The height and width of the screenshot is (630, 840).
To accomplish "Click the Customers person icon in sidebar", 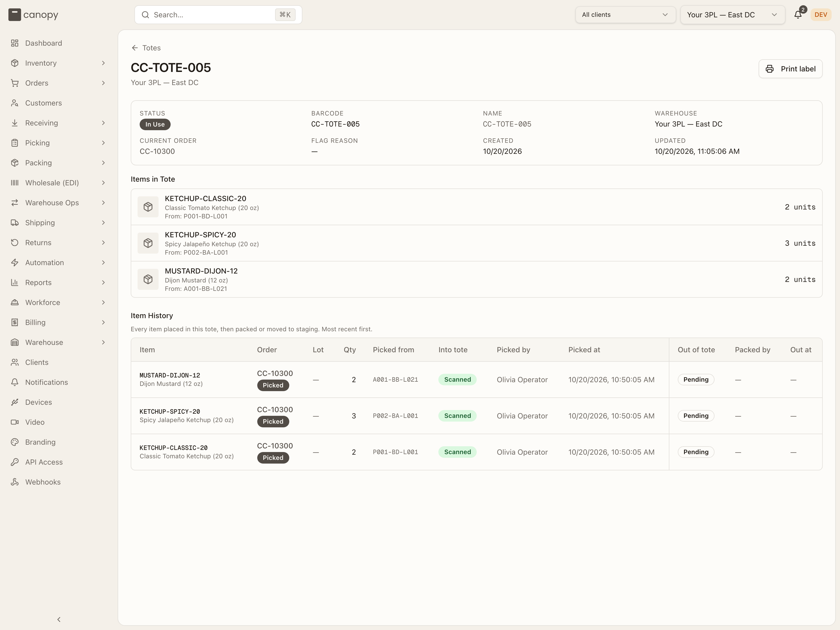I will click(x=15, y=103).
